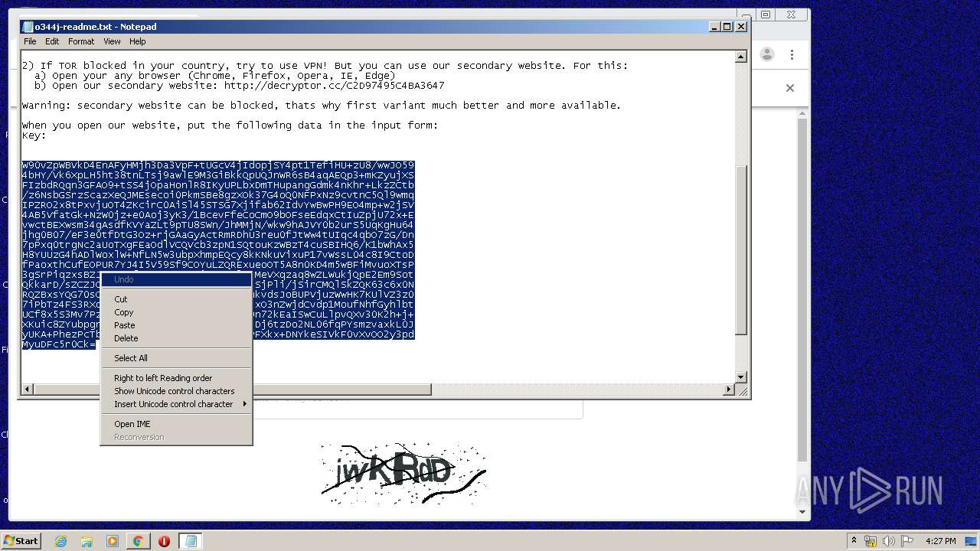The height and width of the screenshot is (551, 980).
Task: Open the View menu in Notepad
Action: tap(112, 41)
